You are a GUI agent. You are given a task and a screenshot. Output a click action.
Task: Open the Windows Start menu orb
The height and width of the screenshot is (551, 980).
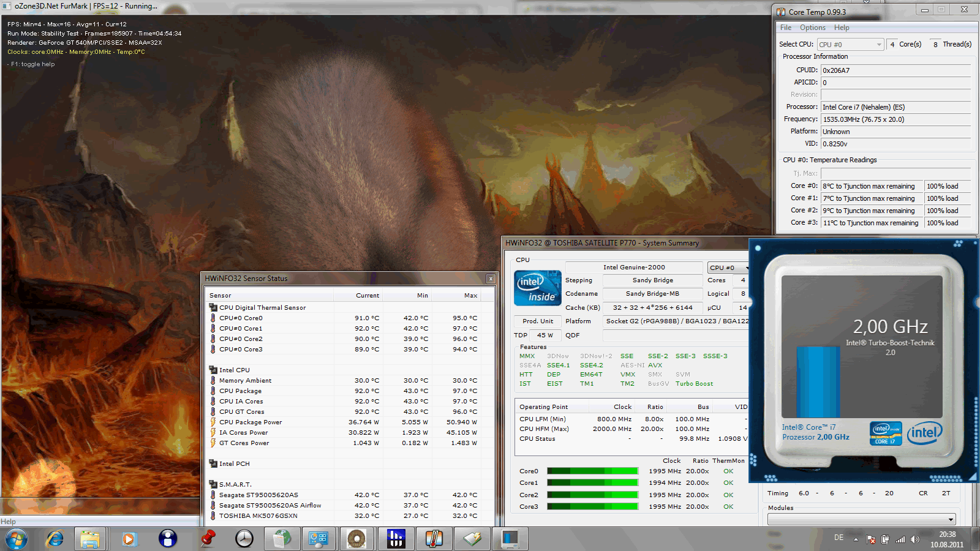[16, 539]
